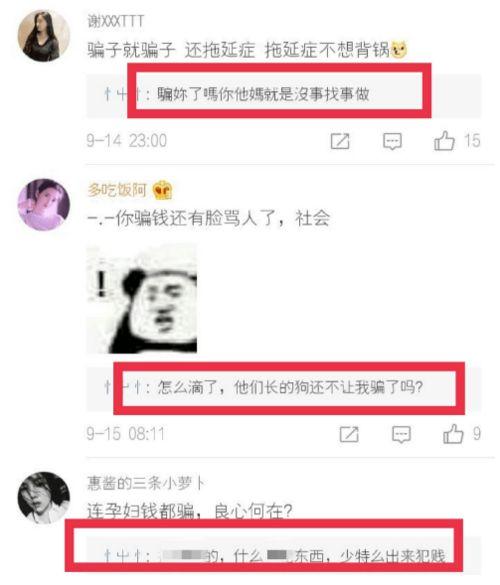Like the comment with 9 likes
Image resolution: width=500 pixels, height=585 pixels.
tap(453, 434)
